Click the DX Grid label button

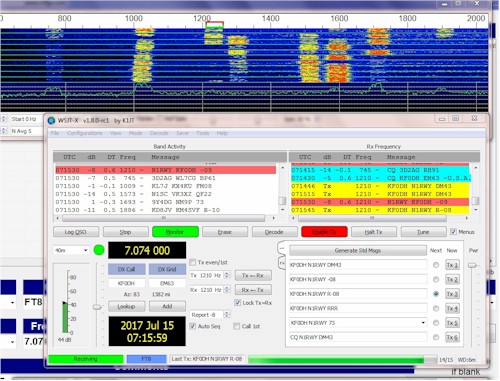pos(167,269)
